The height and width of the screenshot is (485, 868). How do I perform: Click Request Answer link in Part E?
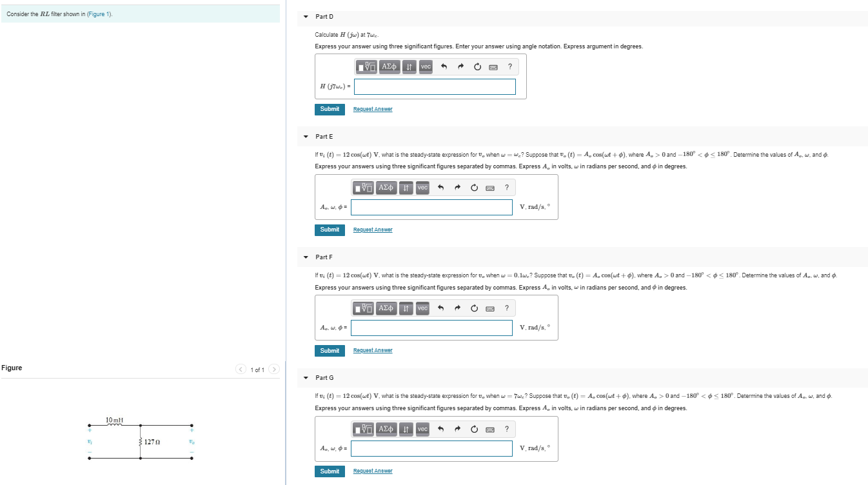373,230
